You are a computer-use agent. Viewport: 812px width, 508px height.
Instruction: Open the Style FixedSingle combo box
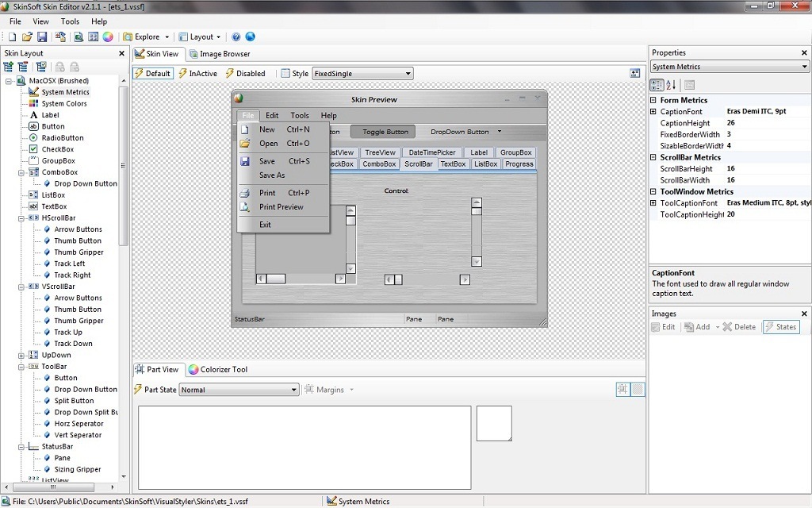tap(362, 74)
